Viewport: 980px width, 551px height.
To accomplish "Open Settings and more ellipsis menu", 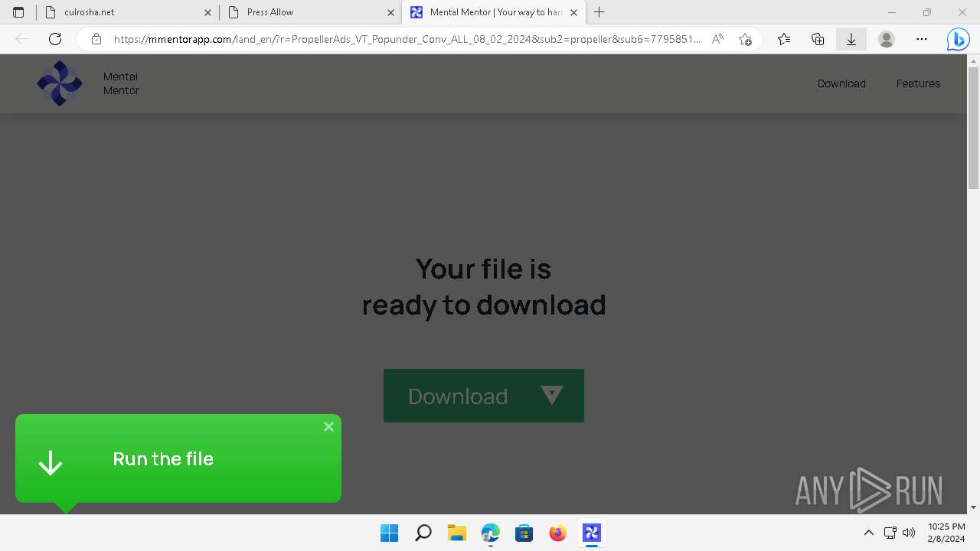I will [922, 39].
